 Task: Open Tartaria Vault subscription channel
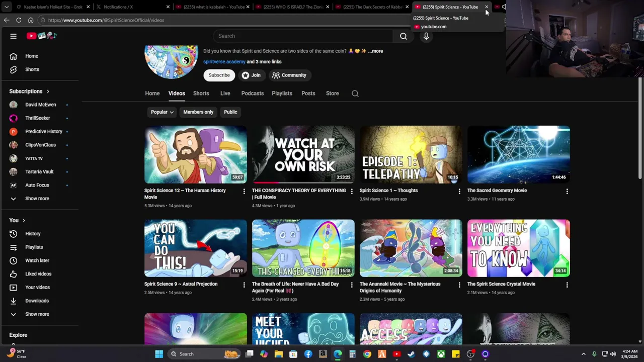pos(39,172)
